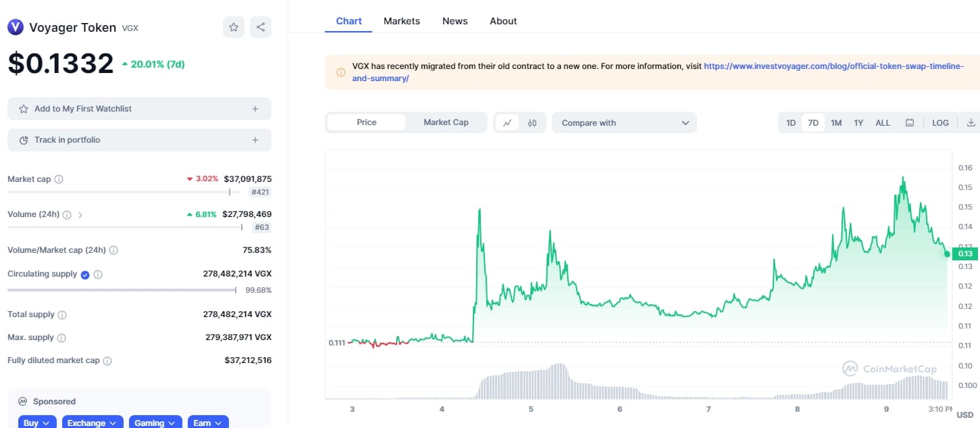Expand the Exchange sponsored dropdown
The image size is (980, 428).
93,423
